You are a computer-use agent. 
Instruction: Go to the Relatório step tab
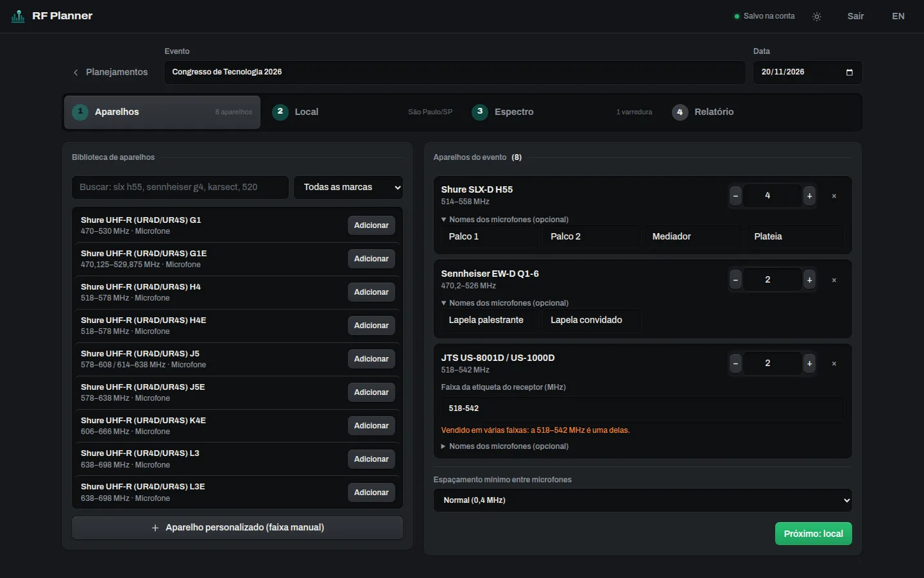pyautogui.click(x=762, y=112)
